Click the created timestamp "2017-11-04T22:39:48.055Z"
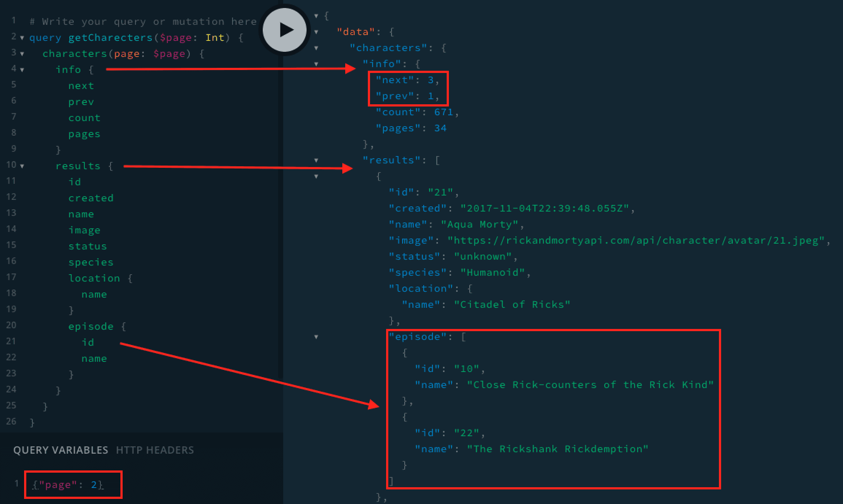This screenshot has width=843, height=504. [x=545, y=208]
